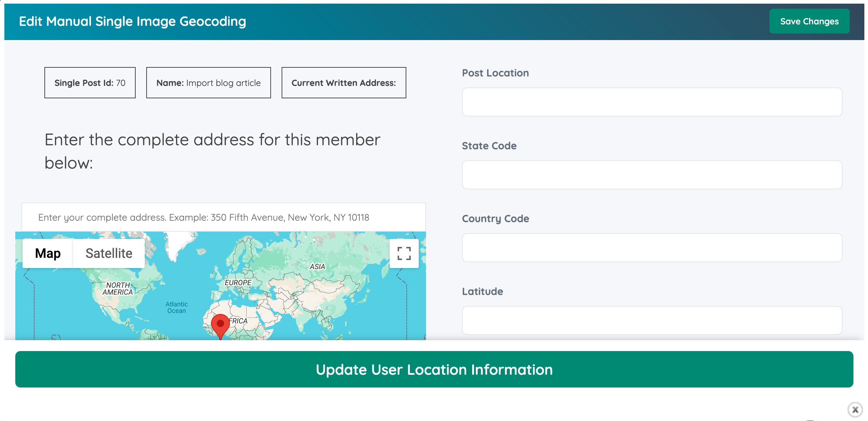Click the Single Post Id box
Image resolution: width=868 pixels, height=421 pixels.
click(x=90, y=83)
